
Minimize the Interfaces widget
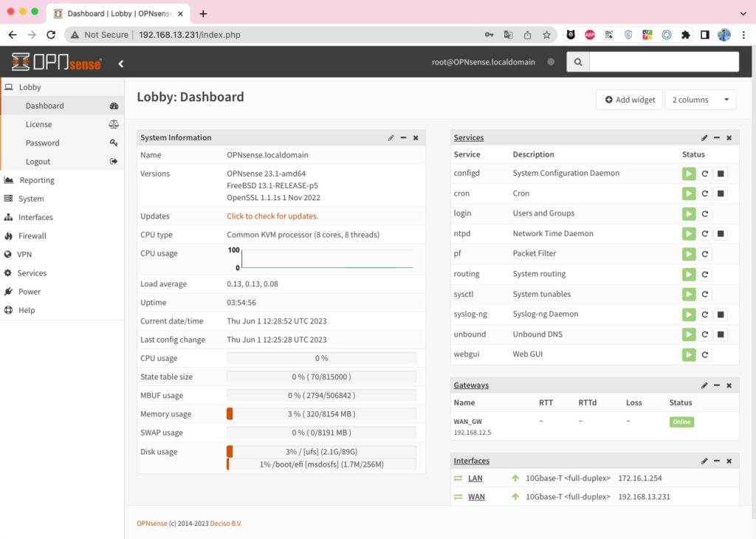(x=717, y=461)
